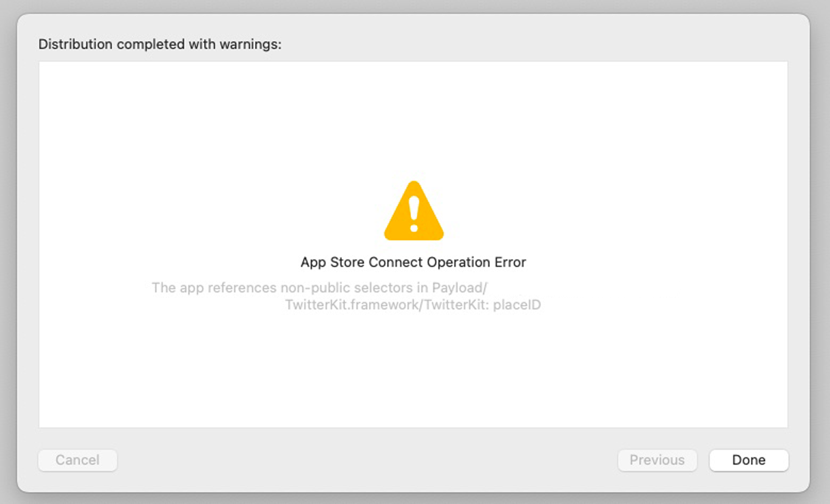The height and width of the screenshot is (504, 830).
Task: Go back with the Previous button
Action: [657, 460]
